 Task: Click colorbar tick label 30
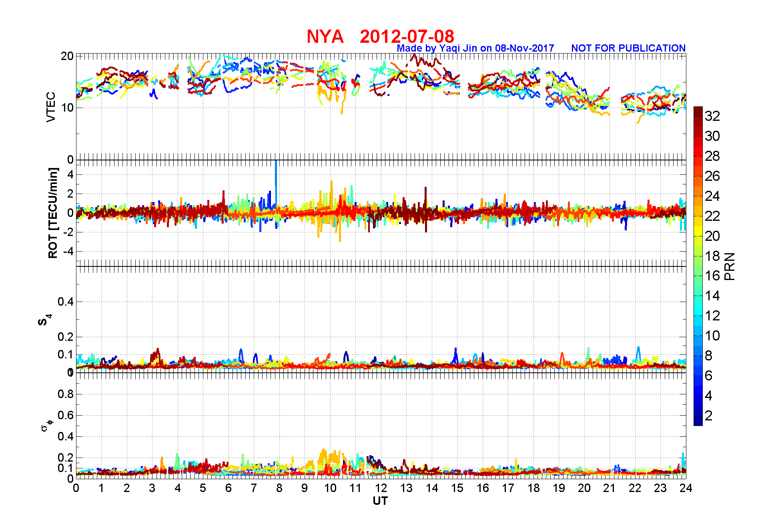[712, 136]
